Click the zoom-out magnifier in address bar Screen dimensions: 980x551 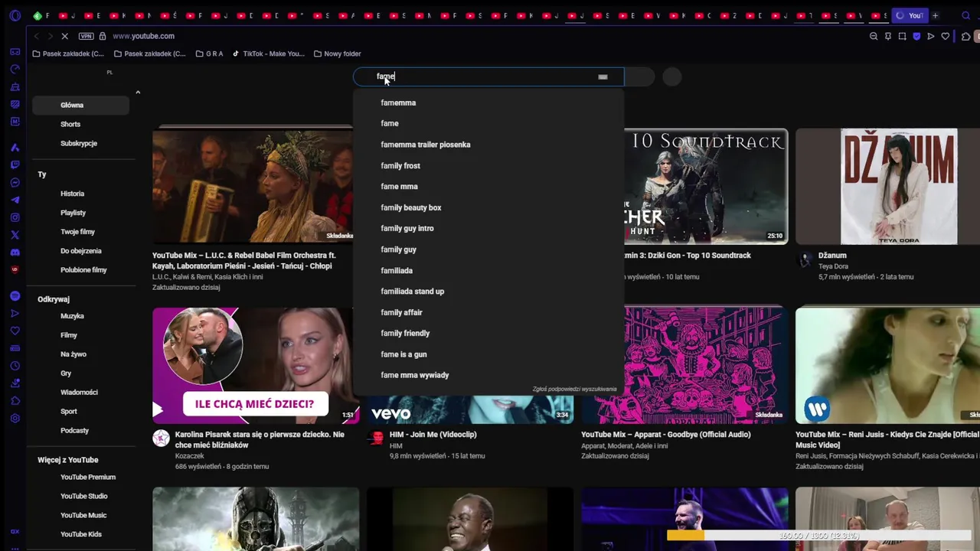pos(874,36)
